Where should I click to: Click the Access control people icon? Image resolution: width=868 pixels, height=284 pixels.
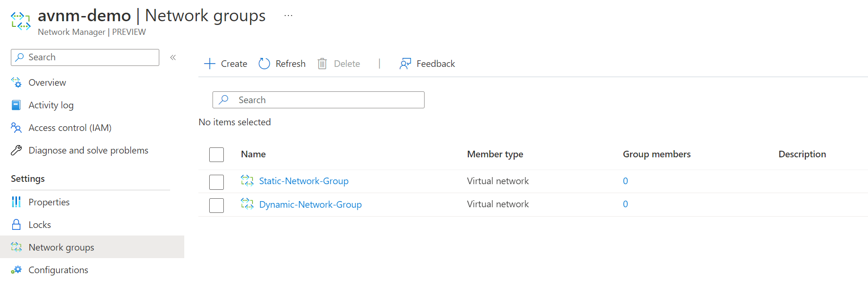(16, 128)
